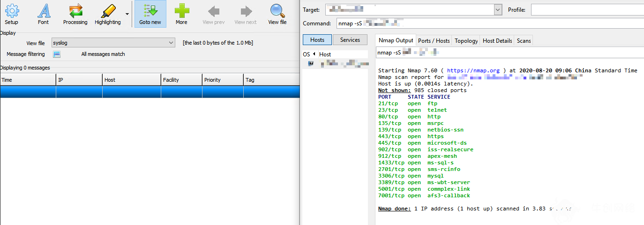Click the 912/tcp apex-mesh line
Screen dimensions: 644x225
pos(418,156)
